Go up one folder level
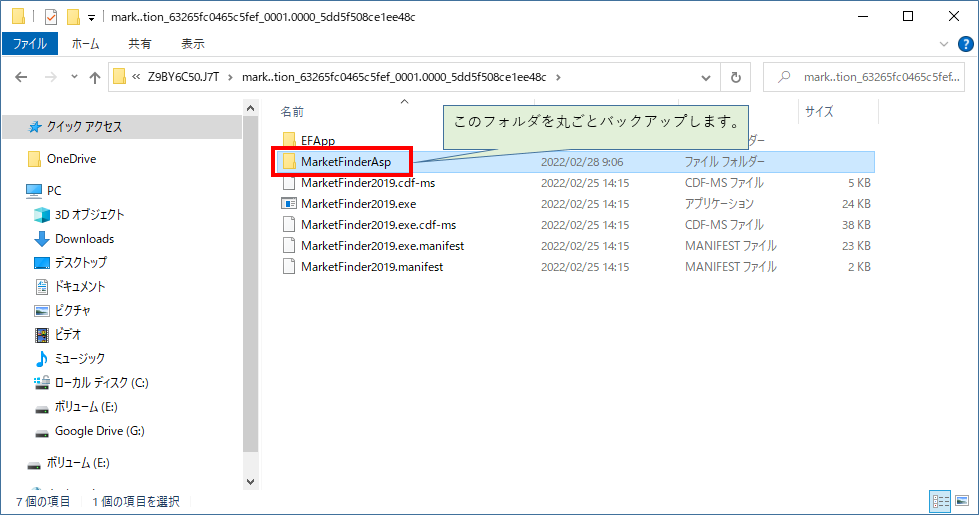 (x=95, y=77)
